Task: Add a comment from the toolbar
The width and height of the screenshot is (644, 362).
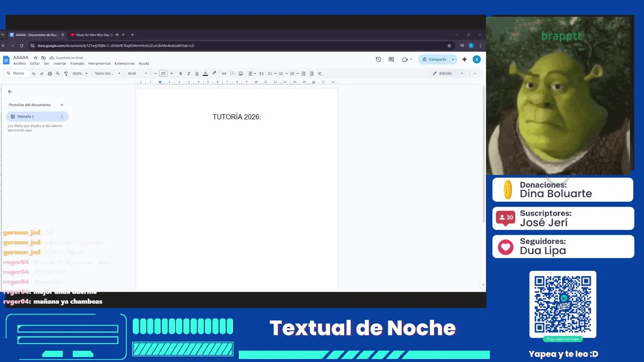Action: coord(232,73)
